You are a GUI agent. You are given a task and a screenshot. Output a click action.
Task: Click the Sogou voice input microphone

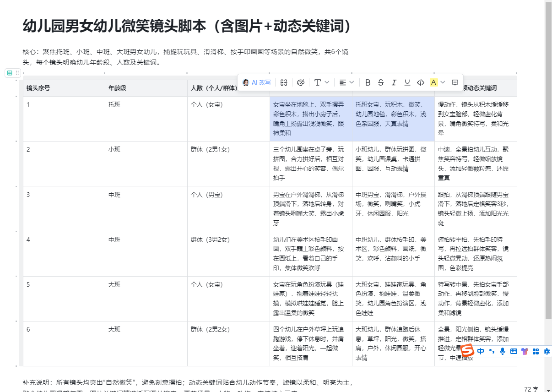pos(503,351)
